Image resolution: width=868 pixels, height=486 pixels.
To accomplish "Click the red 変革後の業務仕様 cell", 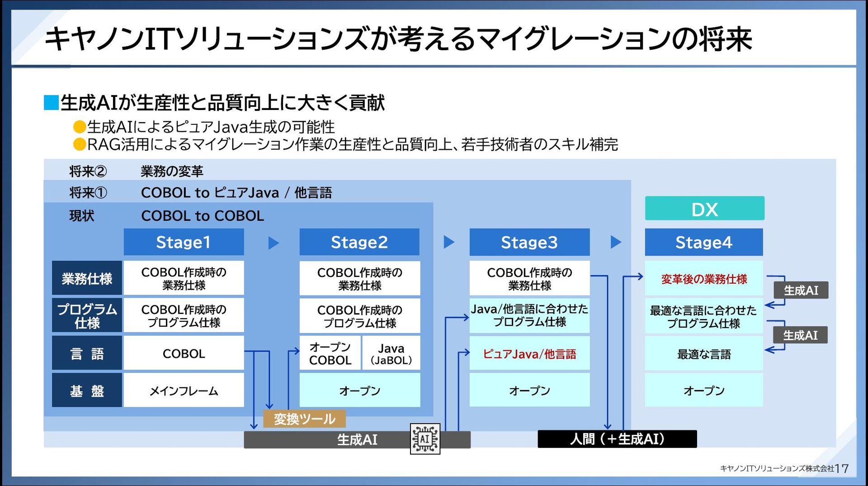I will [704, 278].
